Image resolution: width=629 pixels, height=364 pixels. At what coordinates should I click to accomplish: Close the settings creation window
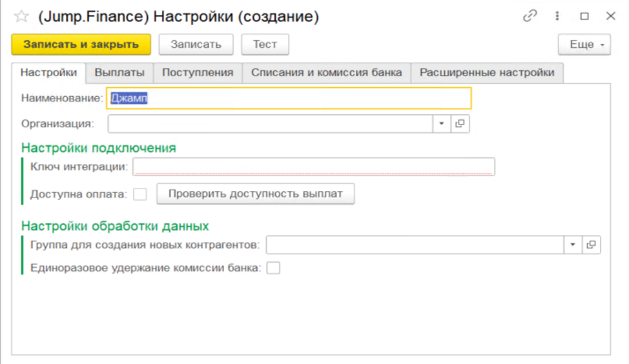tap(610, 17)
